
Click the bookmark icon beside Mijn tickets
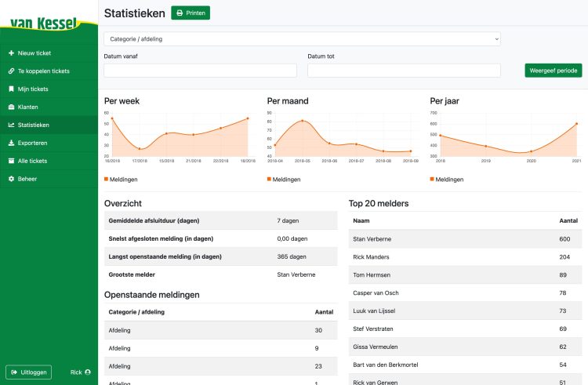11,89
